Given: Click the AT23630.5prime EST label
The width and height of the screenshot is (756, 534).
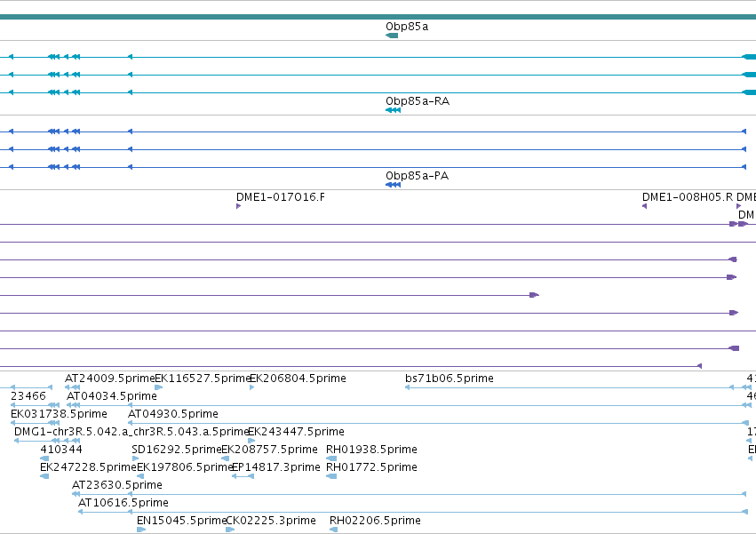Looking at the screenshot, I should [x=117, y=485].
